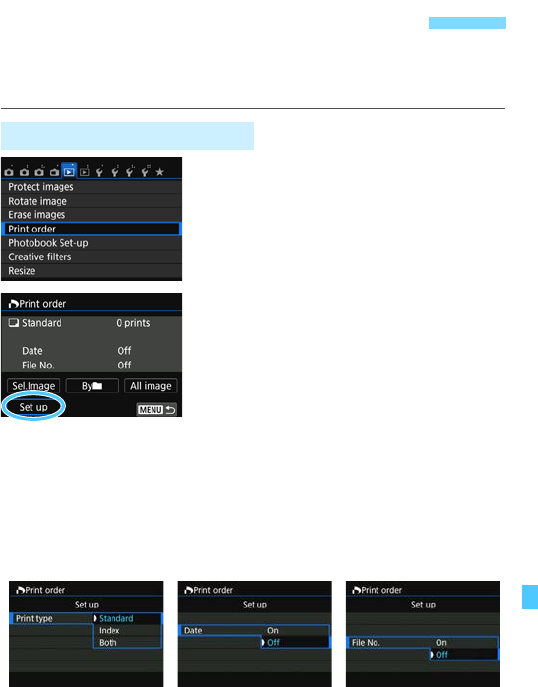Click 'File No.' row showing Off
The height and width of the screenshot is (687, 538).
(x=91, y=365)
